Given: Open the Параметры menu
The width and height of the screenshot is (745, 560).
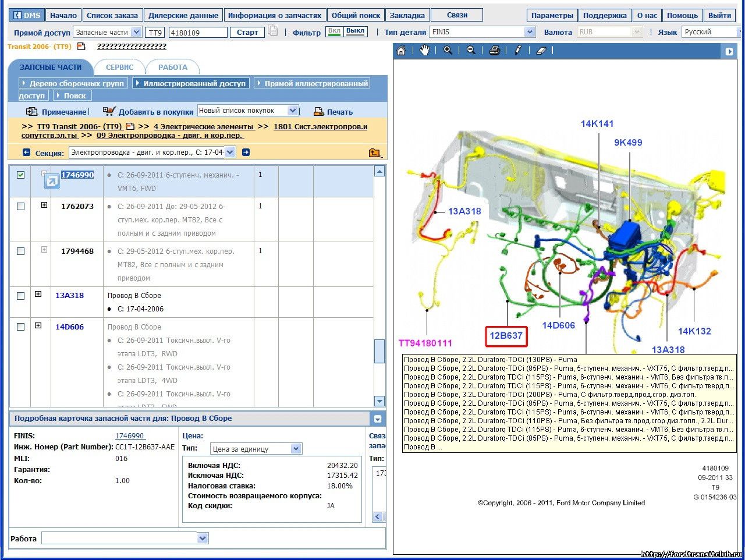Looking at the screenshot, I should pos(552,15).
